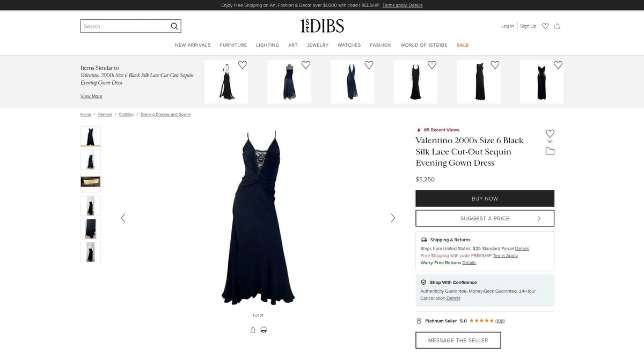Click in the Search input field
644x362 pixels.
(x=125, y=26)
